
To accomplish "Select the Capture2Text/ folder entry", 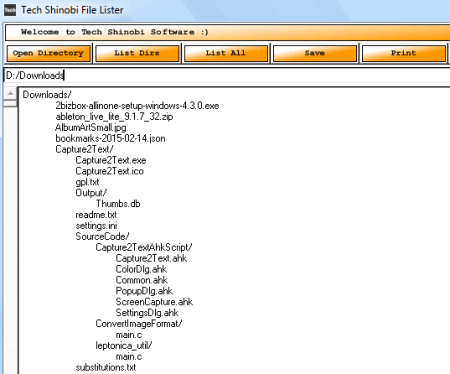I will pyautogui.click(x=84, y=149).
